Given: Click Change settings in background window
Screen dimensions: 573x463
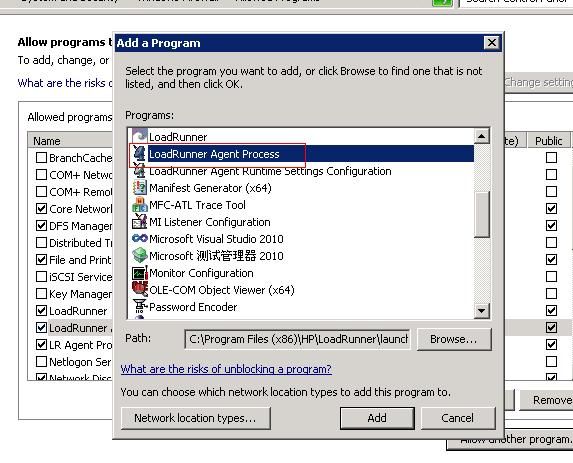Looking at the screenshot, I should coord(538,83).
